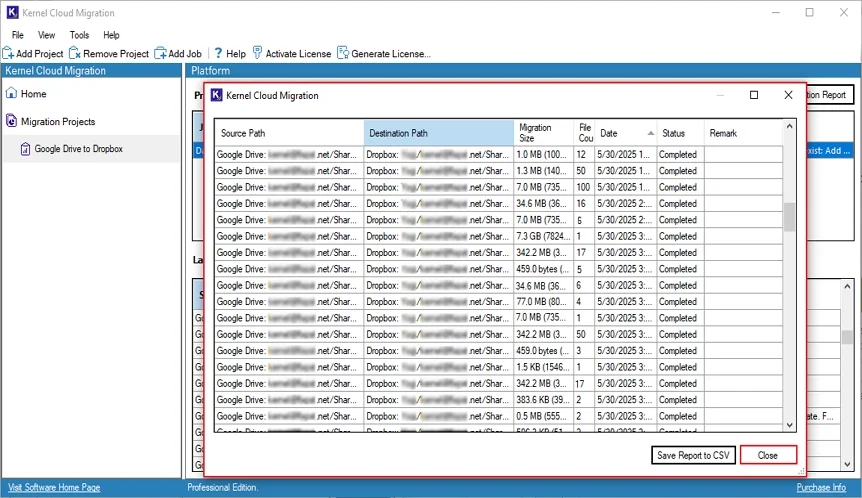The width and height of the screenshot is (862, 498).
Task: Open the Tools menu
Action: 79,35
